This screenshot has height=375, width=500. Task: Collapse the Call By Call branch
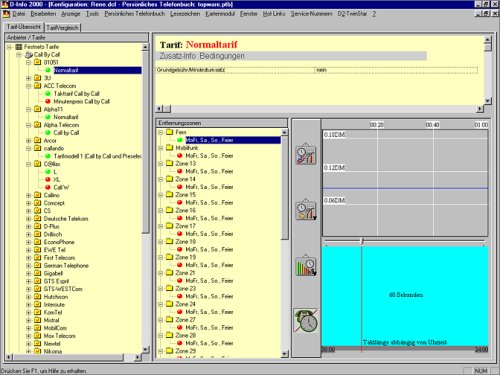tap(19, 55)
